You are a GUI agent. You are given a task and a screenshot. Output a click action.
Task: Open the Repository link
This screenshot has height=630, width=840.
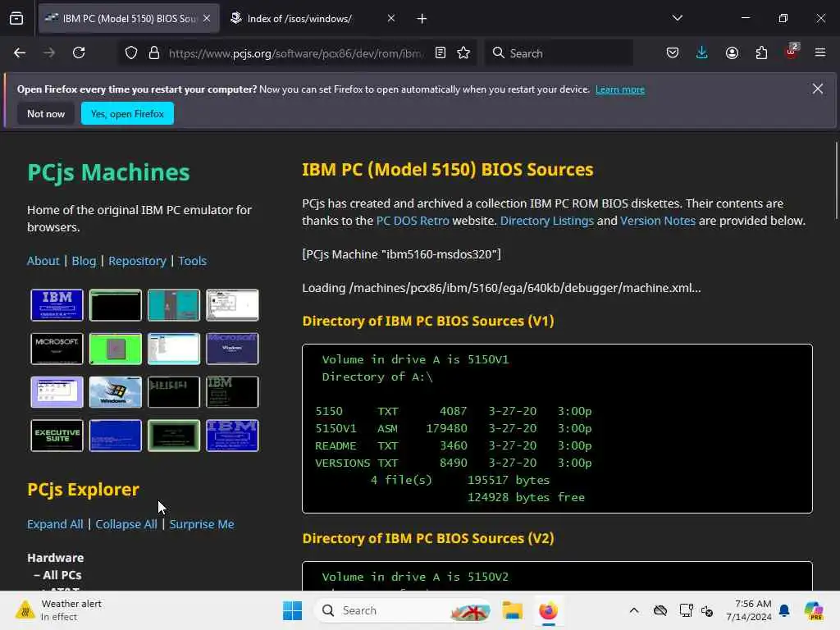click(x=137, y=261)
